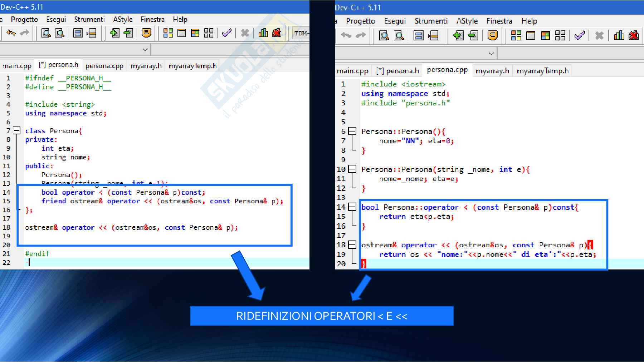Image resolution: width=644 pixels, height=362 pixels.
Task: Switch to the myarrayTemp.h tab in the right window
Action: tap(542, 71)
